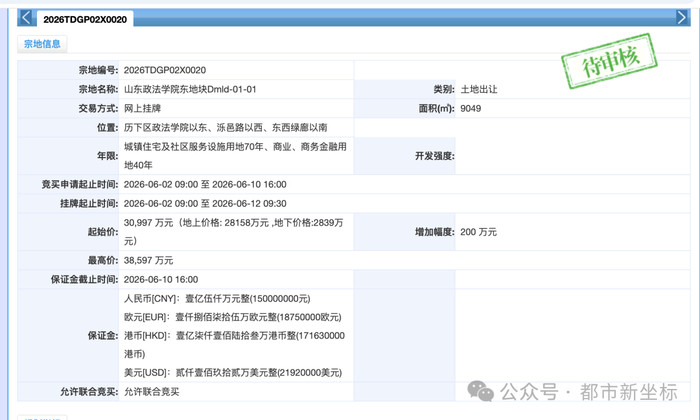Viewport: 700px width, 420px height.
Task: Click the 开发强度 label
Action: [434, 156]
